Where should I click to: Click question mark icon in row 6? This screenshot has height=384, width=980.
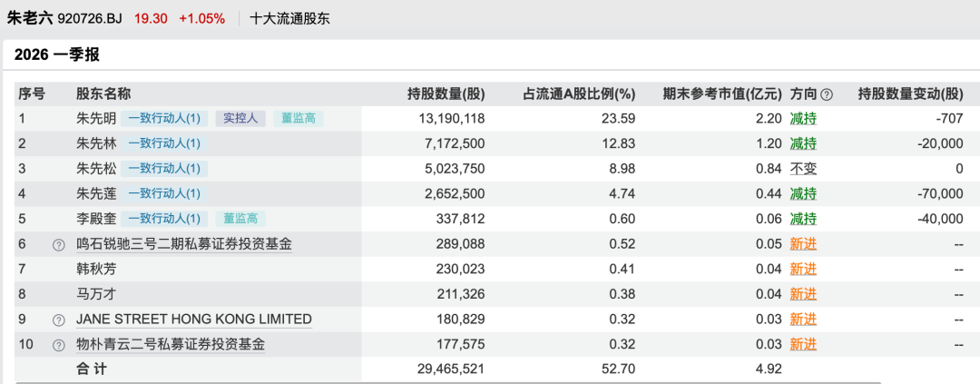(x=59, y=244)
